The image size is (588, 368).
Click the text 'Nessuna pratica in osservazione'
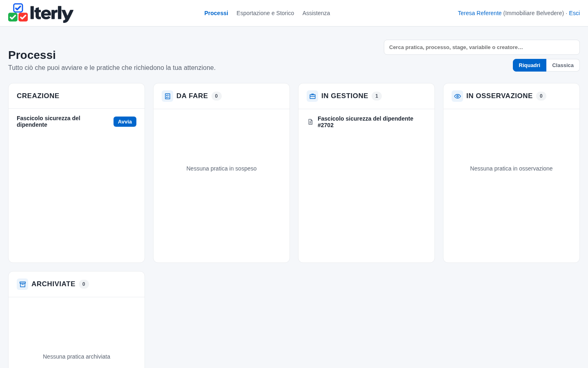511,168
